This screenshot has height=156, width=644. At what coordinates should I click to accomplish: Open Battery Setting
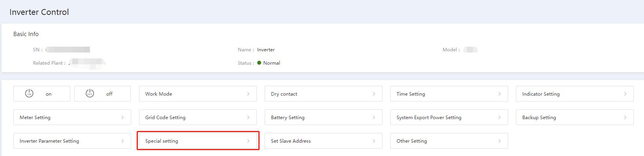[324, 117]
